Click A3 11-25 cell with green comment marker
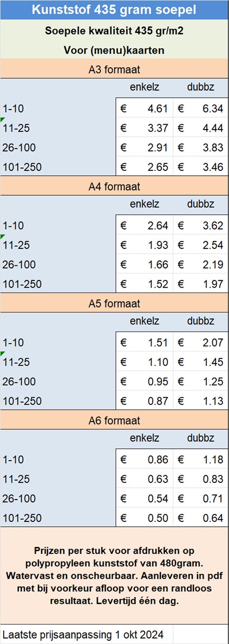Screen dimensions: 229x644 [x=57, y=128]
